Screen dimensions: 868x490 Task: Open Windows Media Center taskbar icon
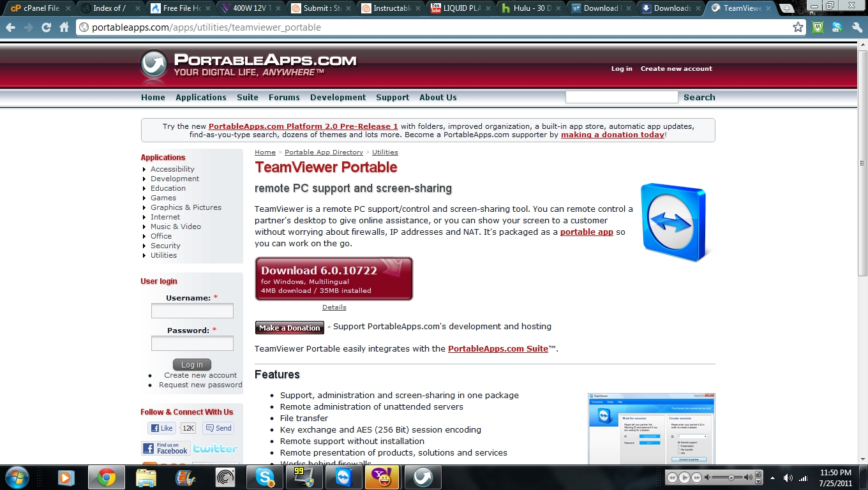pyautogui.click(x=65, y=477)
